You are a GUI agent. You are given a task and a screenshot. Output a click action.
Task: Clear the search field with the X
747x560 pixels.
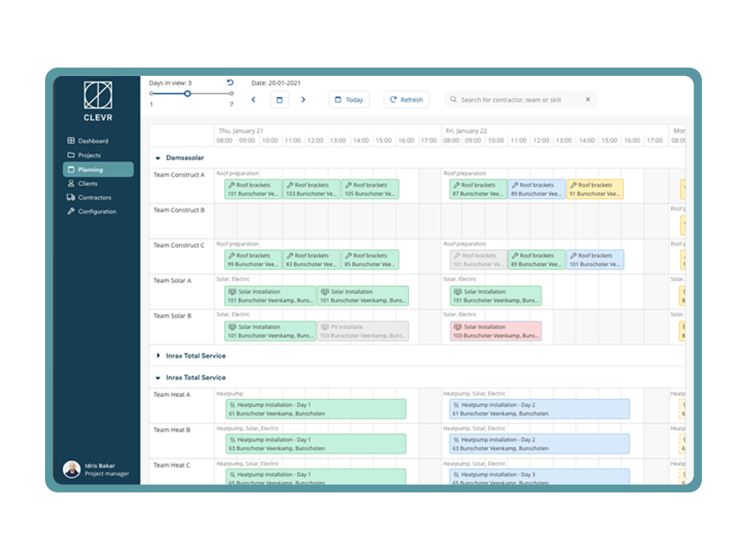point(588,100)
